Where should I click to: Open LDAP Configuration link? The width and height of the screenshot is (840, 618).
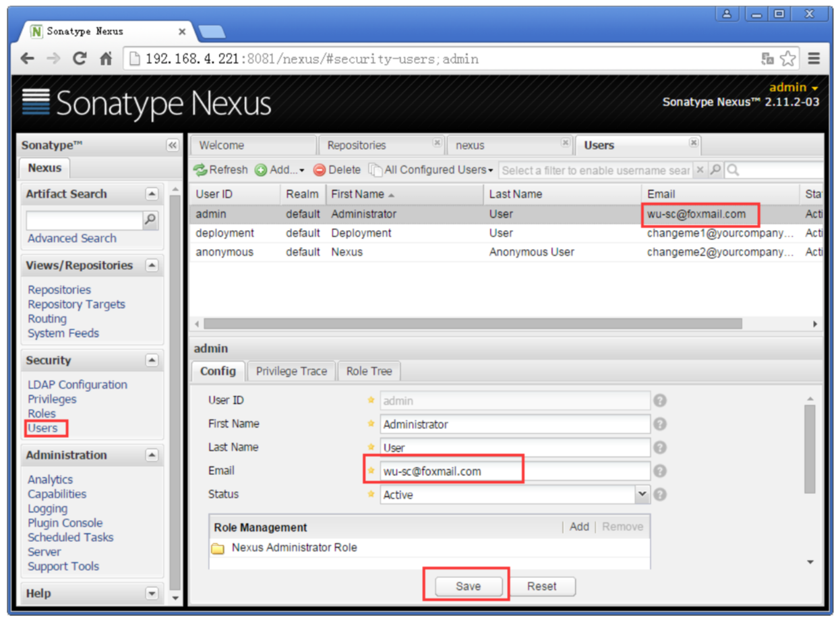pyautogui.click(x=78, y=385)
